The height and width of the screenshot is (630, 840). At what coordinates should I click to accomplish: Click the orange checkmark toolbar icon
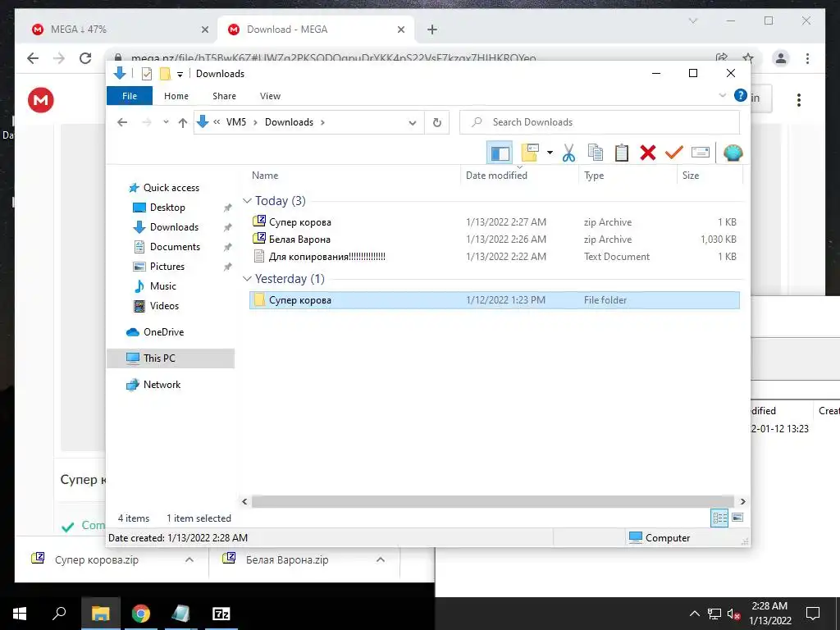674,153
